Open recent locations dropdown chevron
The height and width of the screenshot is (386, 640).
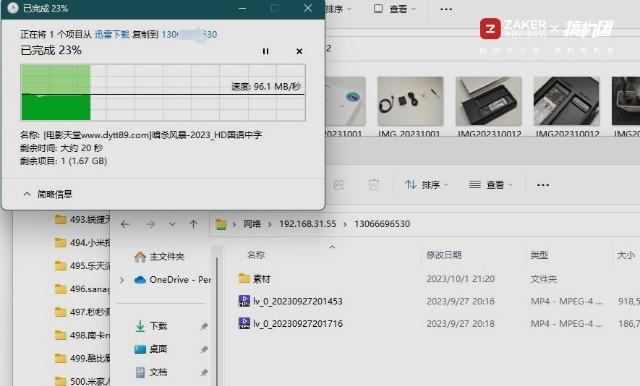pos(172,224)
